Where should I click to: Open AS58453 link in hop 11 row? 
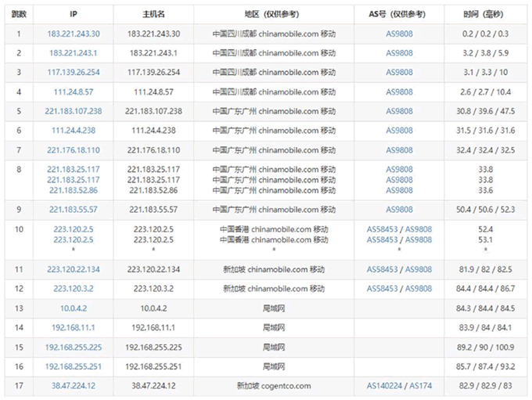pos(385,269)
